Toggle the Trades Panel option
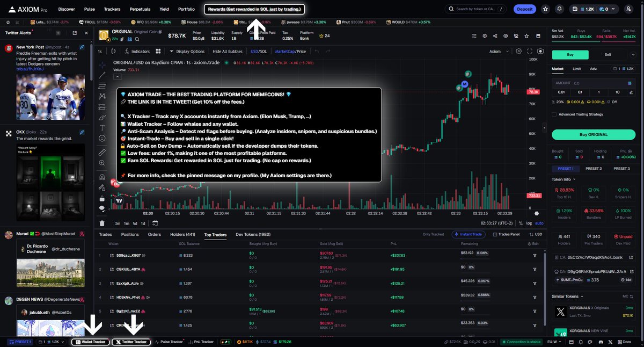644x347 pixels. pos(506,234)
